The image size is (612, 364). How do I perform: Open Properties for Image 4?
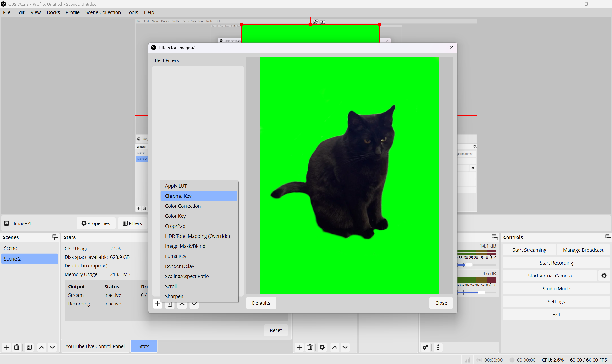(x=96, y=223)
